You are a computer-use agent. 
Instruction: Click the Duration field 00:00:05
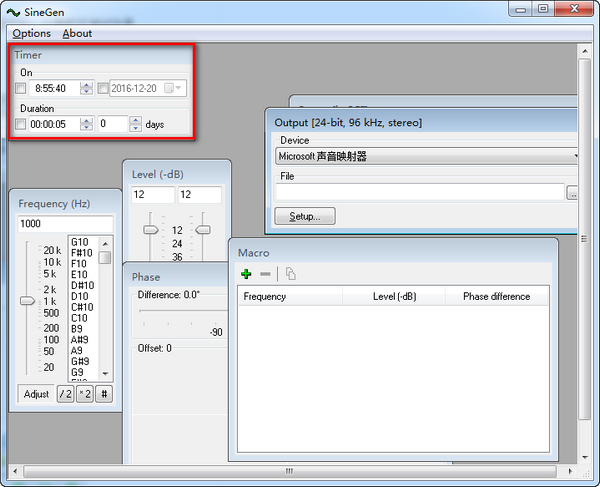[54, 124]
